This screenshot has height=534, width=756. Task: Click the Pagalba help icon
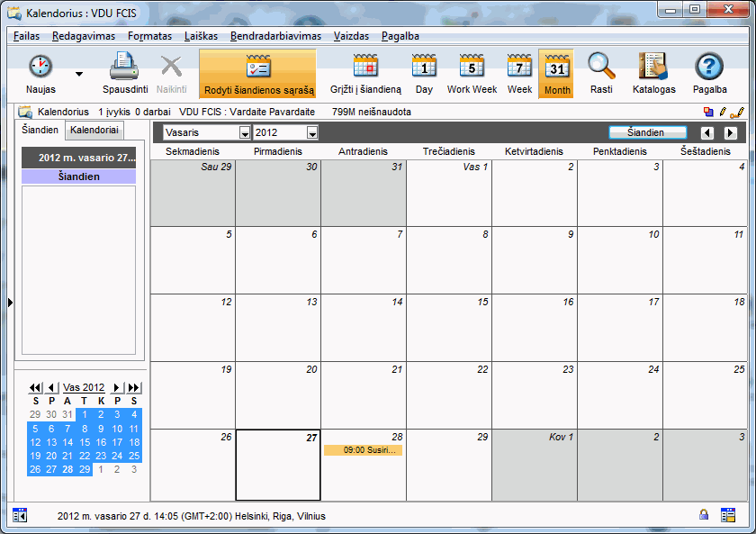pos(709,68)
